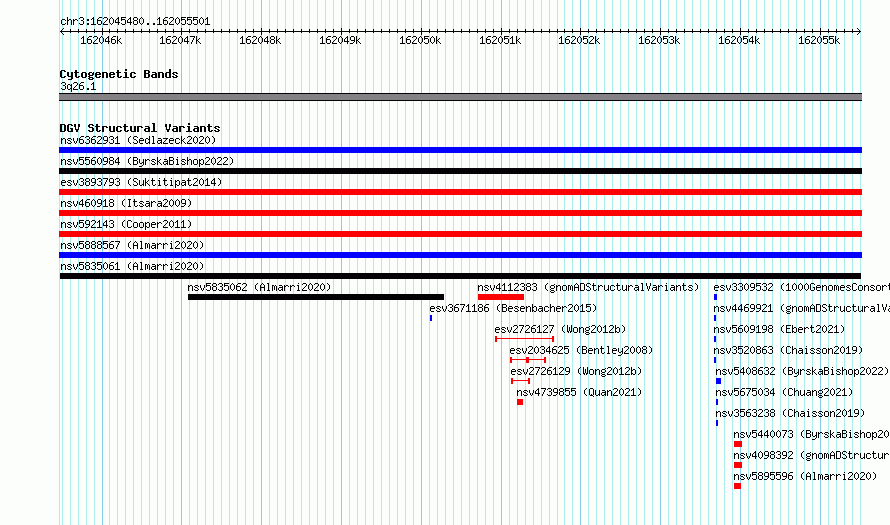
Task: Click the red square under nsv4098392
Action: pos(738,465)
